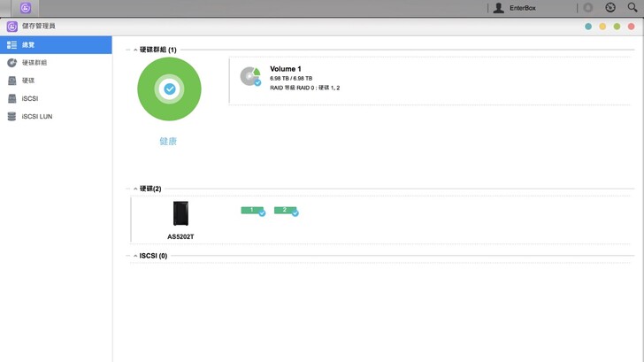This screenshot has width=644, height=362.
Task: Click the yellow window control dot
Action: [602, 27]
